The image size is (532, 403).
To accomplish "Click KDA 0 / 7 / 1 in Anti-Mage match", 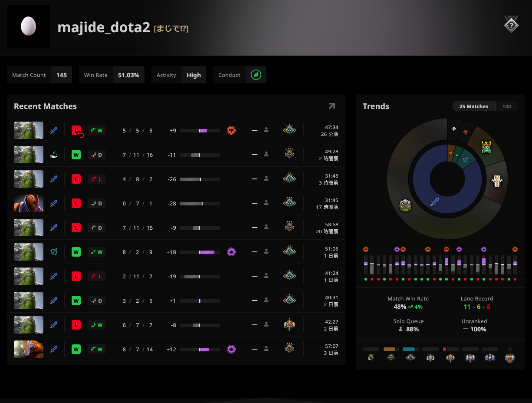I will pos(138,203).
